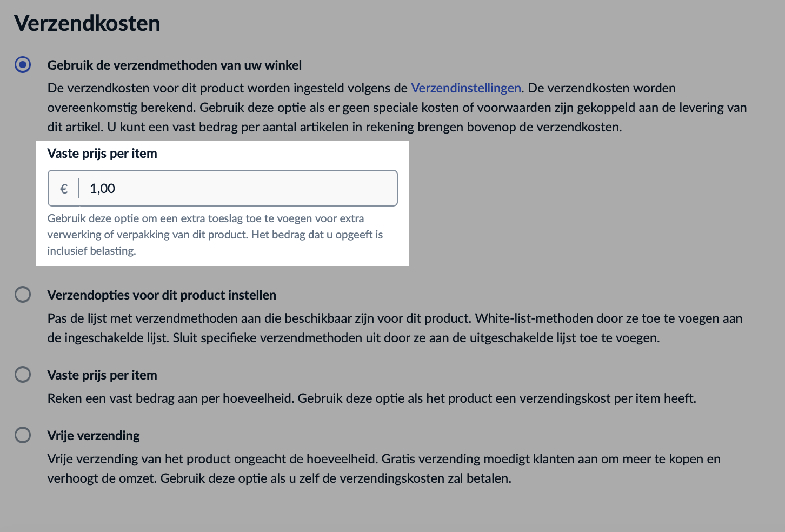The image size is (785, 532).
Task: Click the divider line between euro sign and amount
Action: (79, 188)
